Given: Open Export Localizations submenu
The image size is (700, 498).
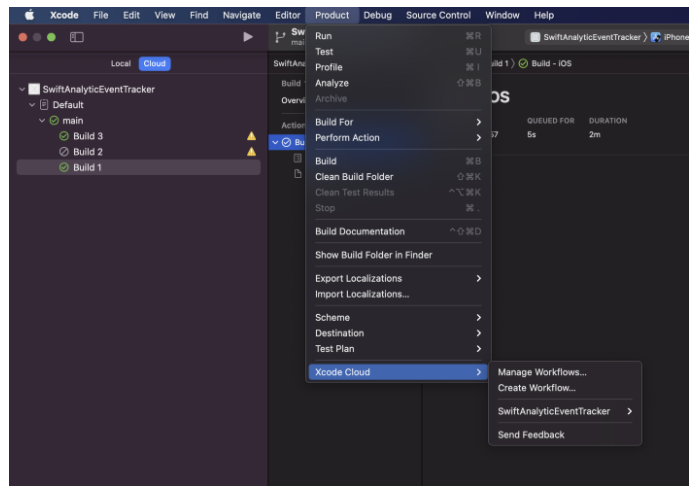Looking at the screenshot, I should tap(398, 278).
